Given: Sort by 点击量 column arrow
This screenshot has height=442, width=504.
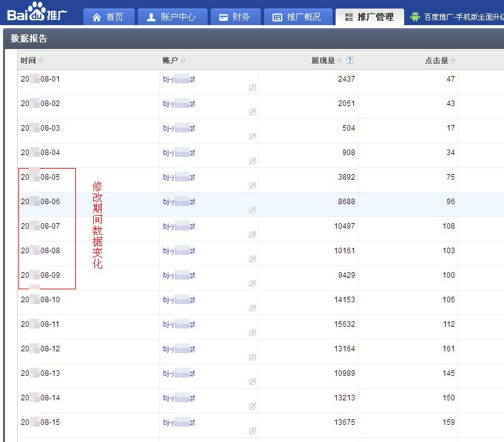Looking at the screenshot, I should [x=453, y=61].
